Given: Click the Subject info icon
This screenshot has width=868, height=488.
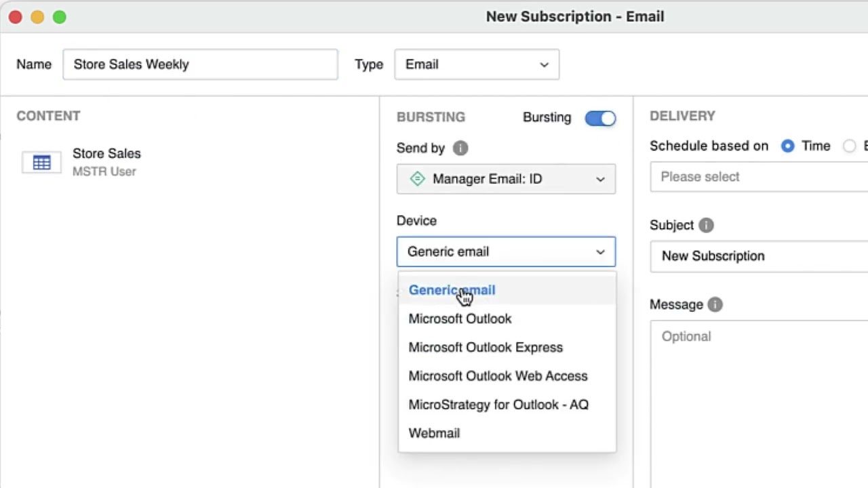Looking at the screenshot, I should click(706, 225).
